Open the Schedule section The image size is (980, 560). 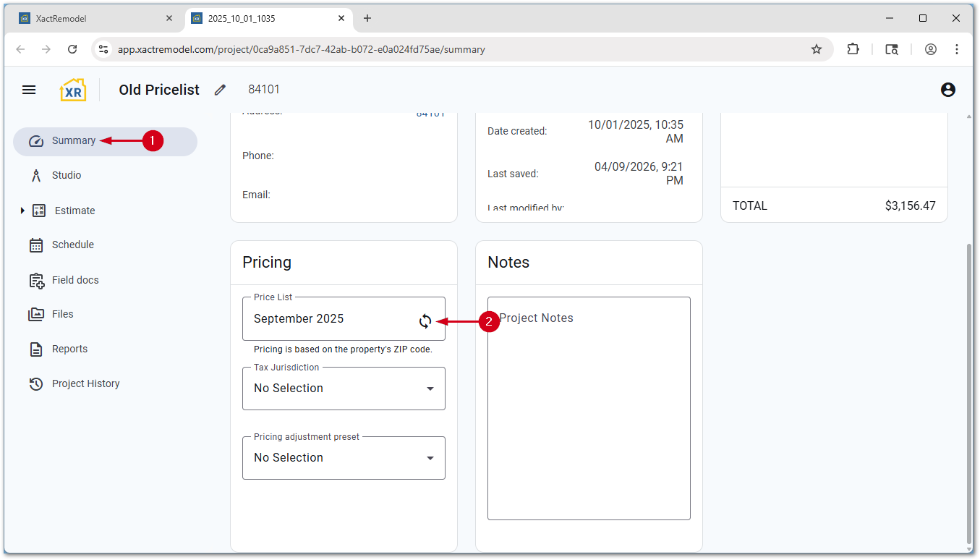tap(72, 245)
